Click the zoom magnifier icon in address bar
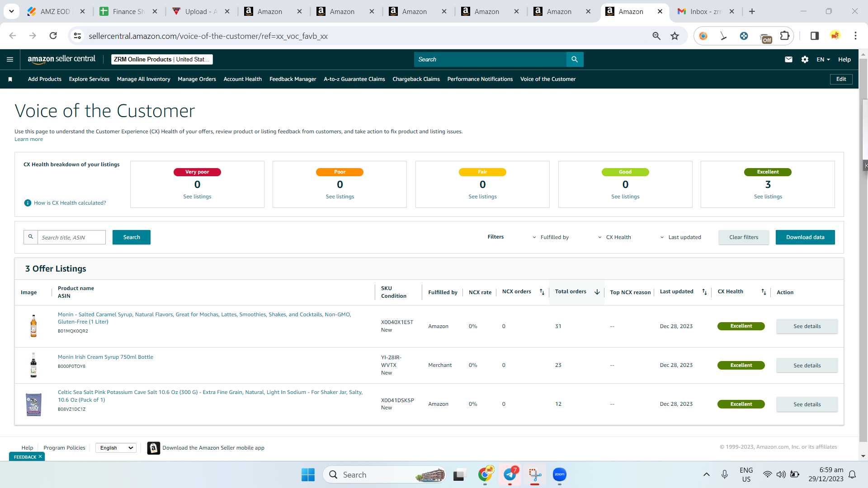This screenshot has height=488, width=868. point(656,36)
